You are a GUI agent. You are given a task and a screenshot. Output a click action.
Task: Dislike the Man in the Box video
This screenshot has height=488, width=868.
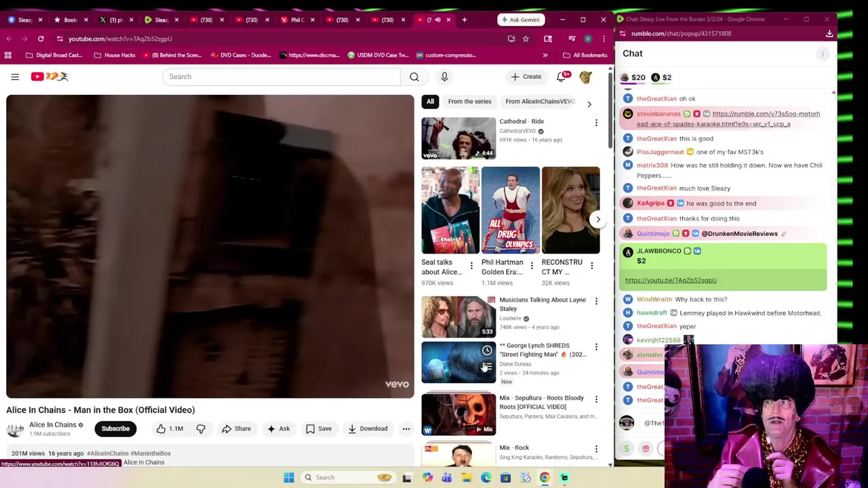pos(201,428)
